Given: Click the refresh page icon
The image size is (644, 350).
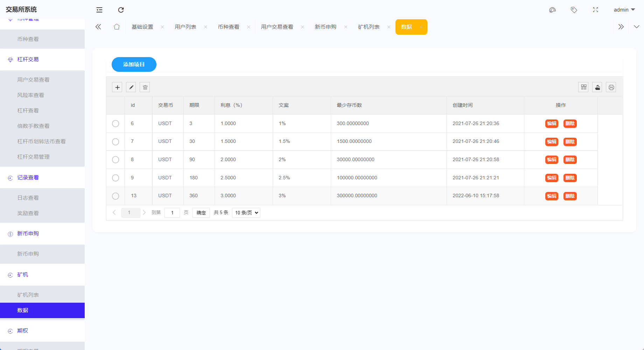Looking at the screenshot, I should click(121, 10).
